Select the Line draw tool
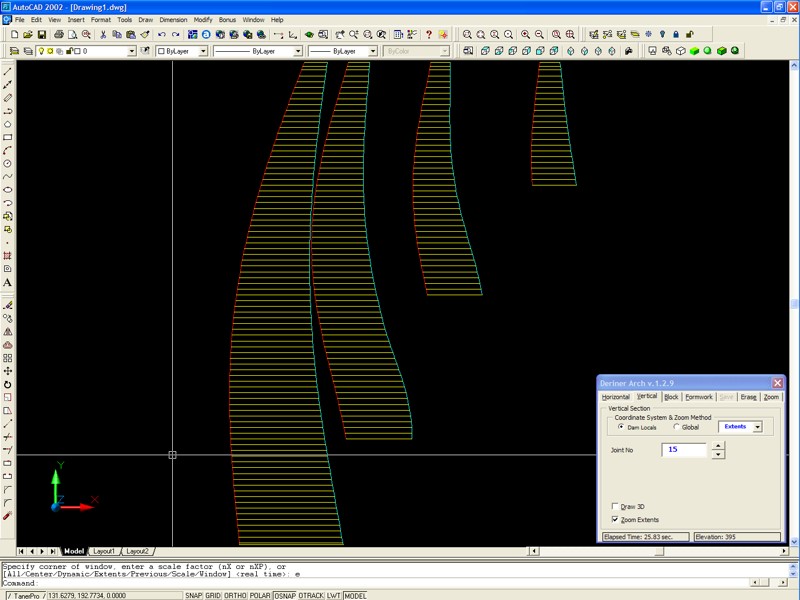This screenshot has height=600, width=800. (x=8, y=73)
